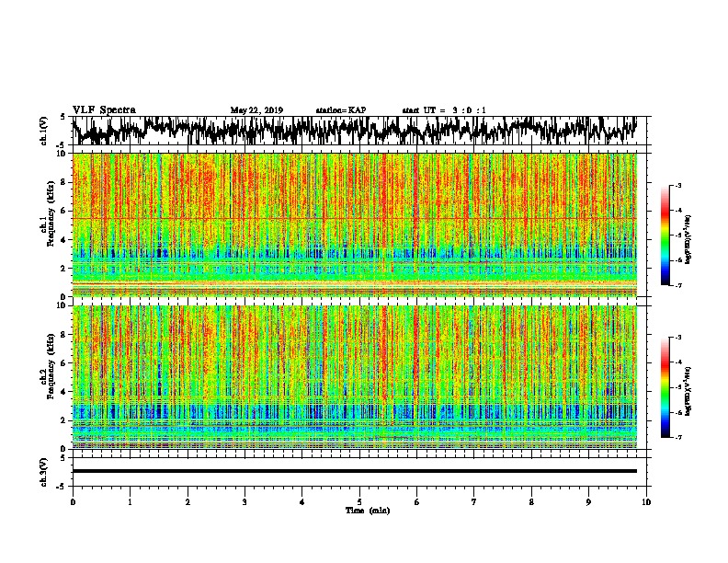Screen dimensions: 728x563
Task: Select the "May 22, 2019" date text
Action: point(256,110)
